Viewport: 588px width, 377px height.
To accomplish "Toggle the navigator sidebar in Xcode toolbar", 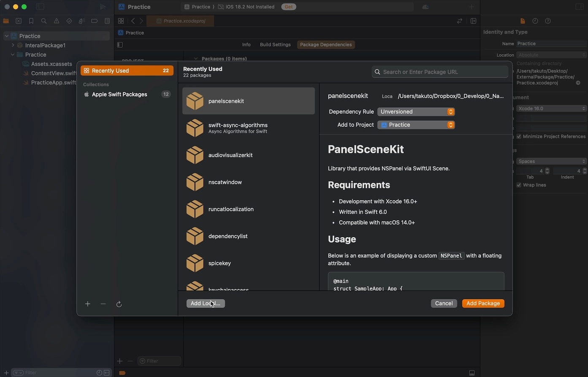I will [40, 7].
